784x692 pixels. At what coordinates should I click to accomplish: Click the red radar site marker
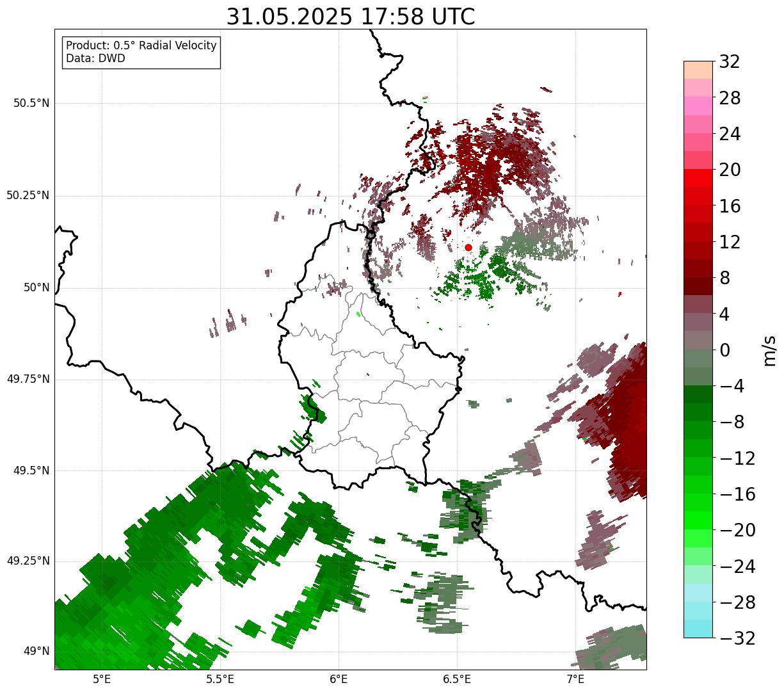(468, 247)
